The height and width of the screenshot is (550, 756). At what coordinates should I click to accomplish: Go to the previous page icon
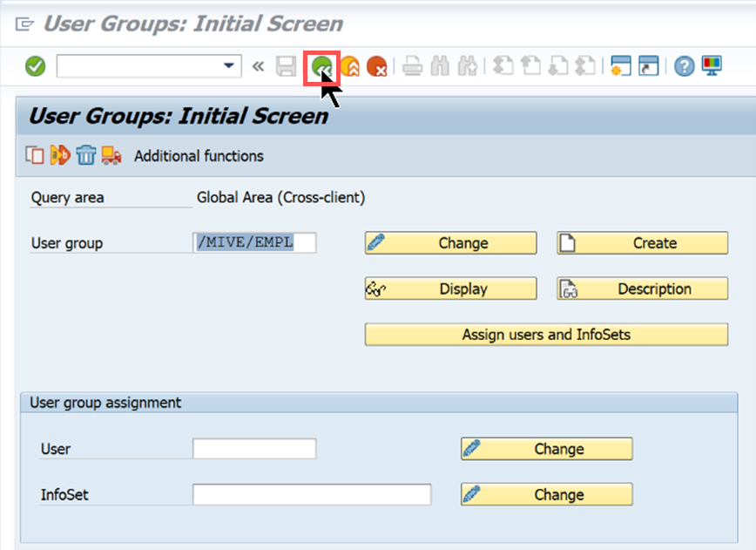coord(530,66)
